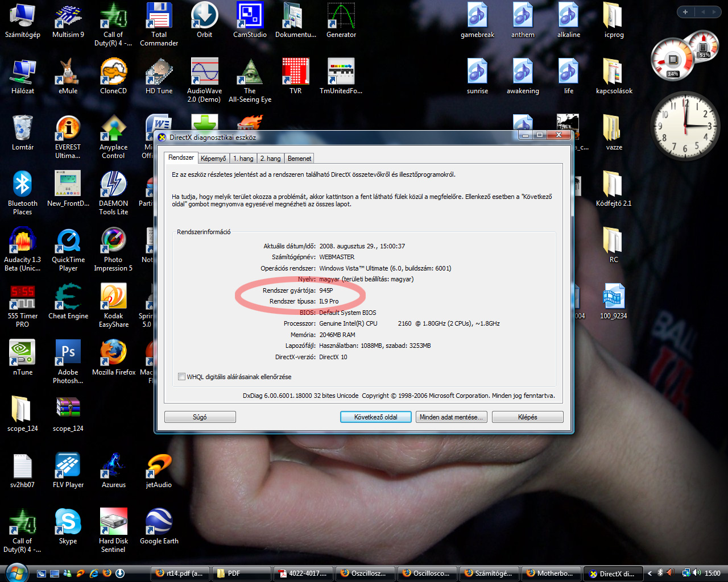Launch the CamStudio shortcut

click(x=250, y=20)
